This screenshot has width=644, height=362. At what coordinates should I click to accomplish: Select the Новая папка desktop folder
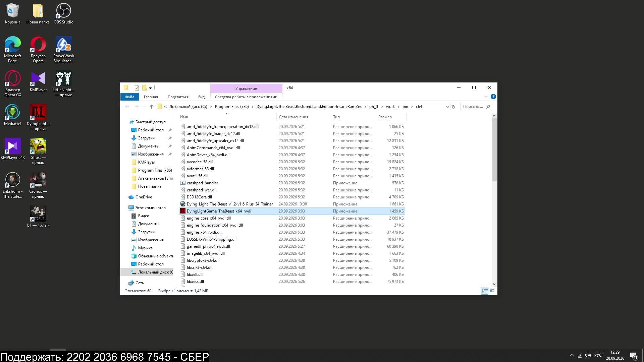[38, 14]
